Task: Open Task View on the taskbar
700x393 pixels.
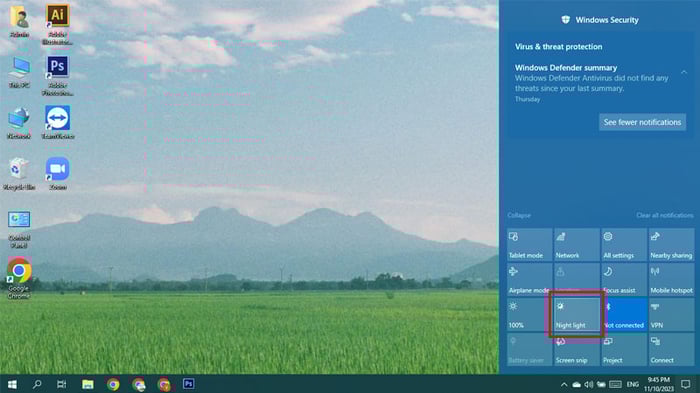Action: (x=62, y=384)
